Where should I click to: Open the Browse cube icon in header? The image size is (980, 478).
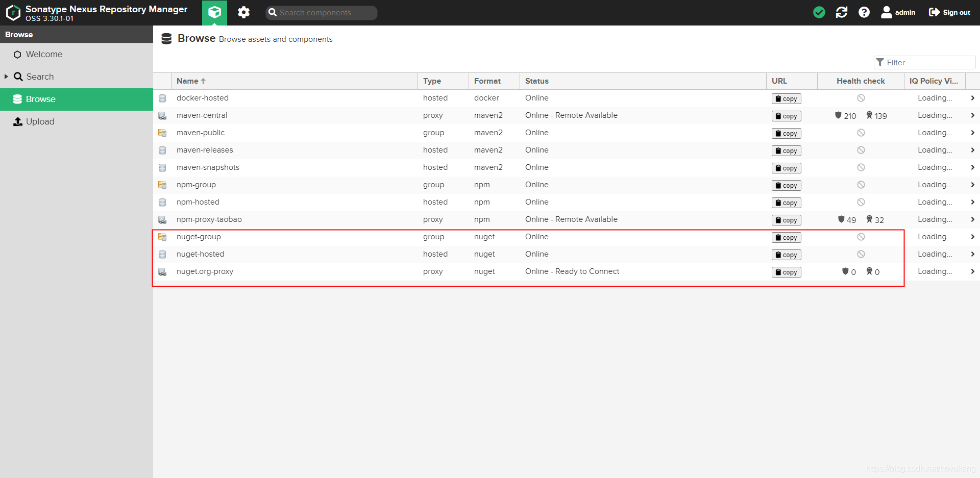pyautogui.click(x=214, y=12)
